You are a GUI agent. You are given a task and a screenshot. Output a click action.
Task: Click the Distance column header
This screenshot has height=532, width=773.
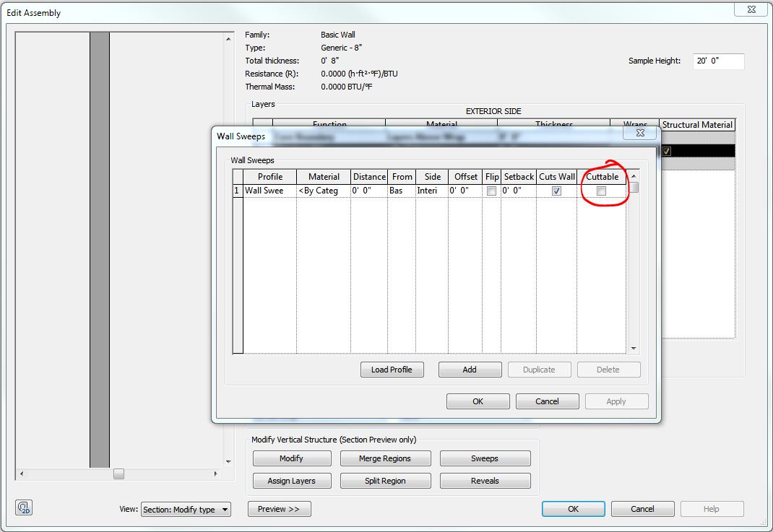point(369,176)
